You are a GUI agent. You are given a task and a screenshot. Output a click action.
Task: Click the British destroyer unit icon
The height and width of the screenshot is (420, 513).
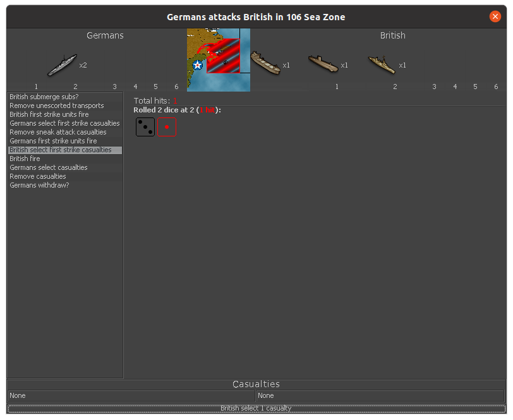point(382,64)
